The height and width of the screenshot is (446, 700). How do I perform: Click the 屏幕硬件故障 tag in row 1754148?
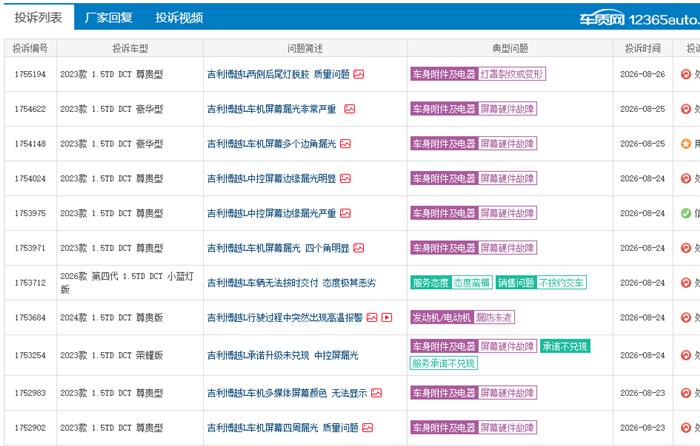507,144
